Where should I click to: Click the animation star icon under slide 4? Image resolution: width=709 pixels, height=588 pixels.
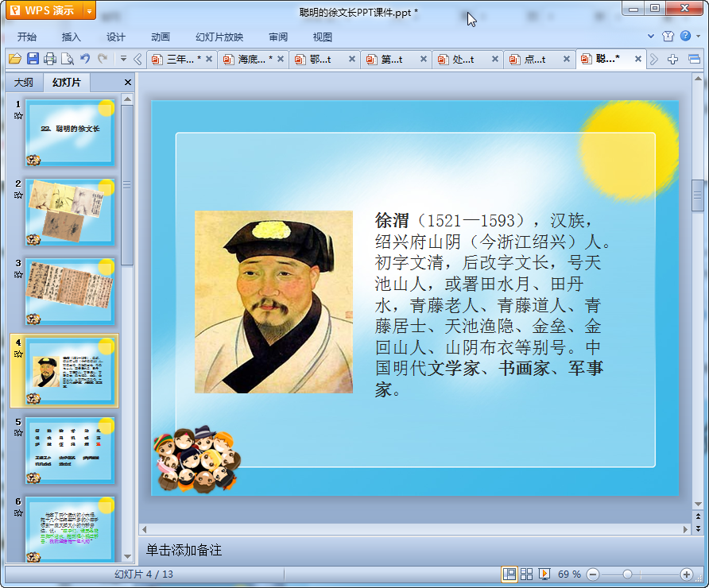tap(18, 354)
